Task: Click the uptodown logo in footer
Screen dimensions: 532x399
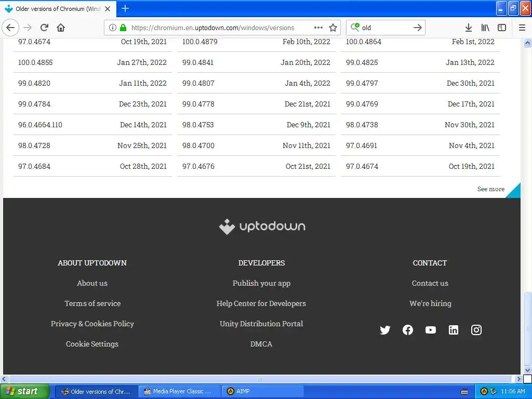Action: tap(262, 227)
